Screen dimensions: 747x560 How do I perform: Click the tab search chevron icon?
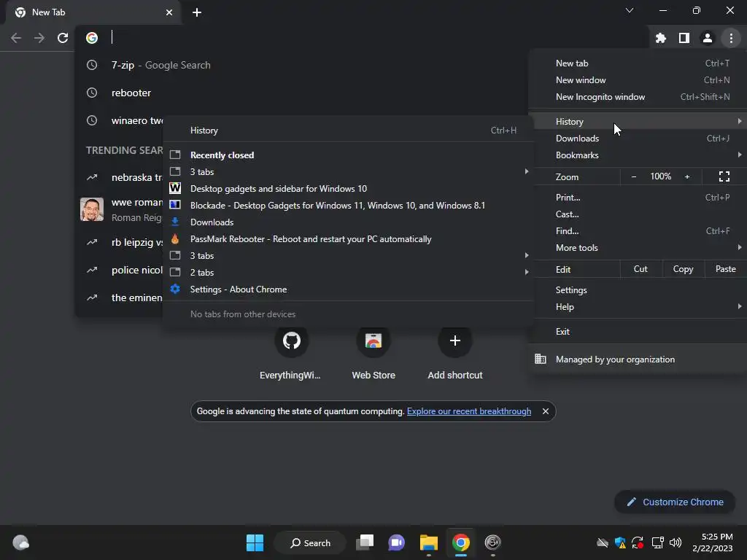pos(630,10)
